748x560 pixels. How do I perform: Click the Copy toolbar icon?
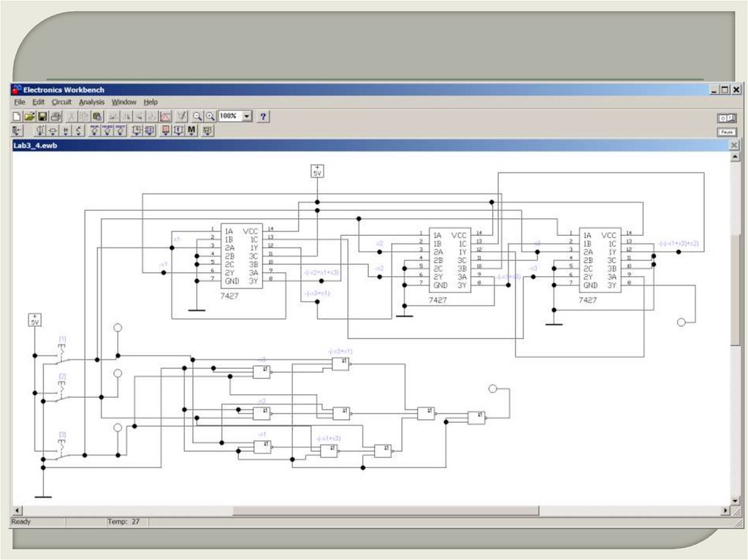click(x=85, y=116)
